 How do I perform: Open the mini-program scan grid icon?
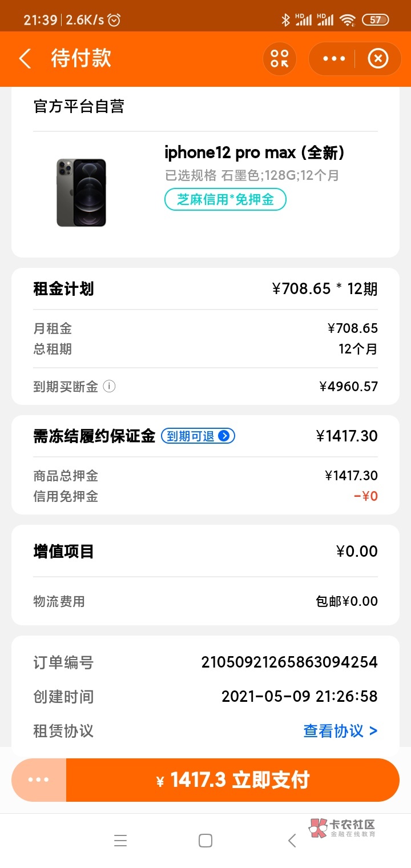point(280,59)
